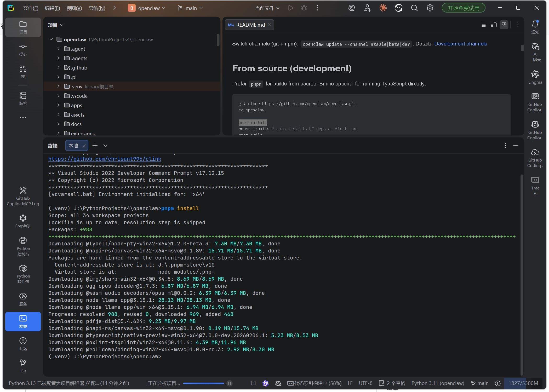This screenshot has width=549, height=392.
Task: Open the Python Packages panel
Action: click(x=23, y=274)
